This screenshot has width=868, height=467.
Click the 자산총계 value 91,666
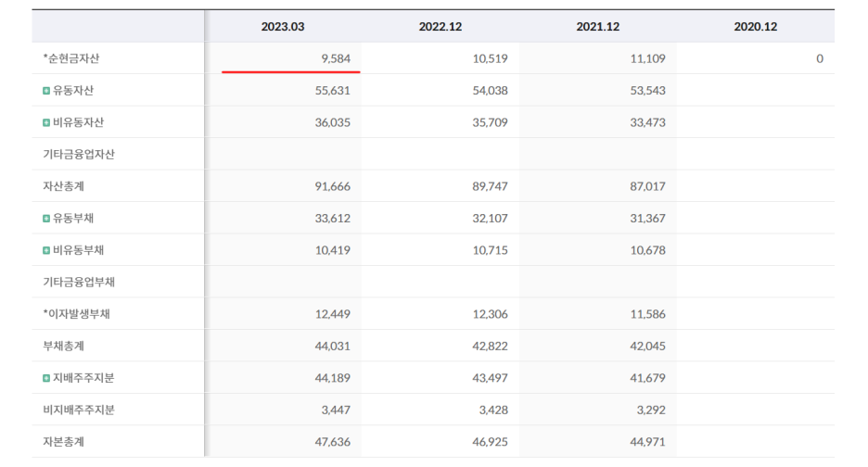(x=333, y=186)
